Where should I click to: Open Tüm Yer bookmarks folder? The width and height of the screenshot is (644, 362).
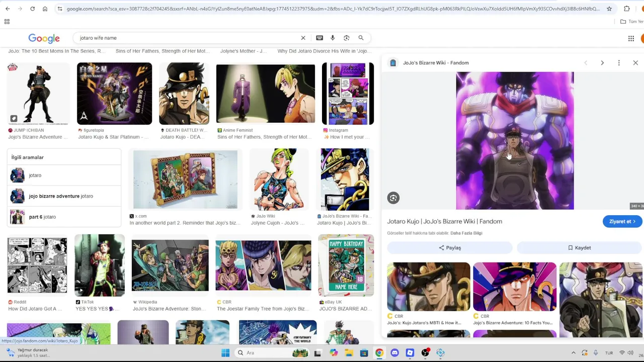click(x=632, y=22)
